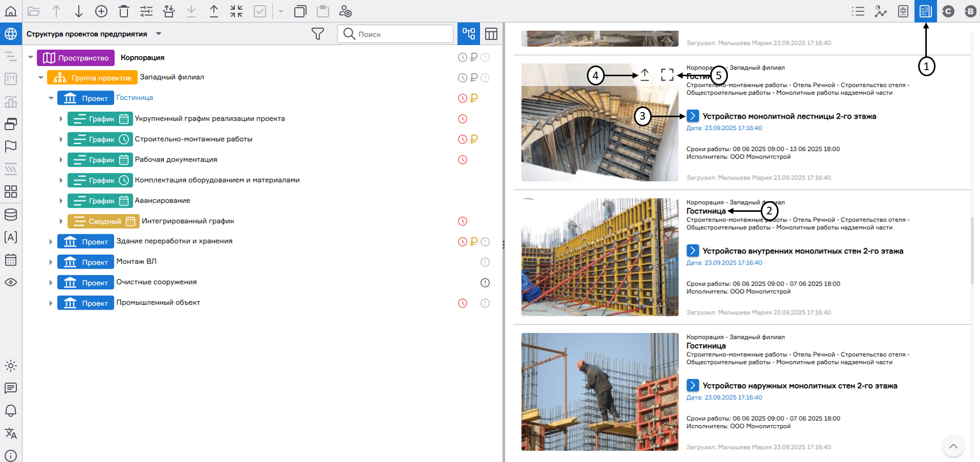Click the add (plus circle) toolbar icon
The image size is (980, 462).
point(101,11)
